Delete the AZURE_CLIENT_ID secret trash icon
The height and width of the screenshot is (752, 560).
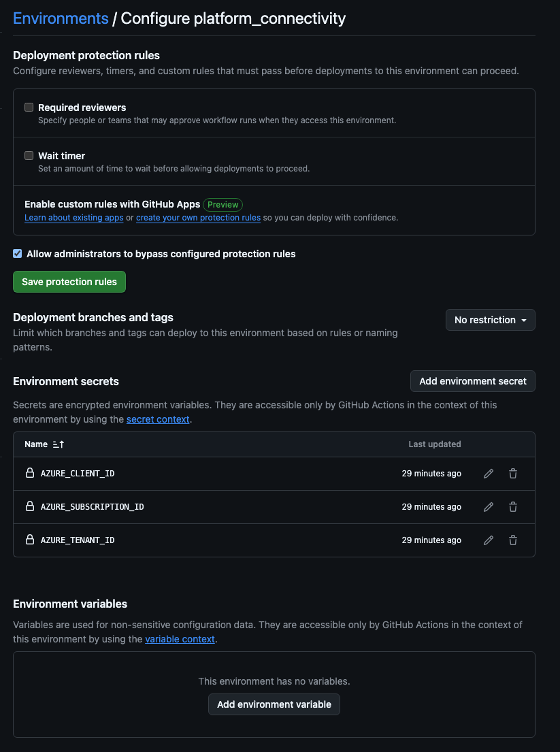pos(513,474)
